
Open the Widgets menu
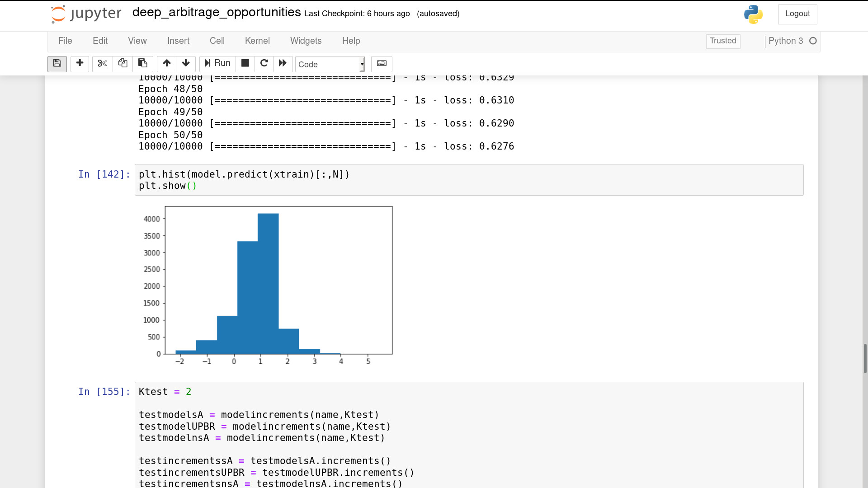(306, 41)
